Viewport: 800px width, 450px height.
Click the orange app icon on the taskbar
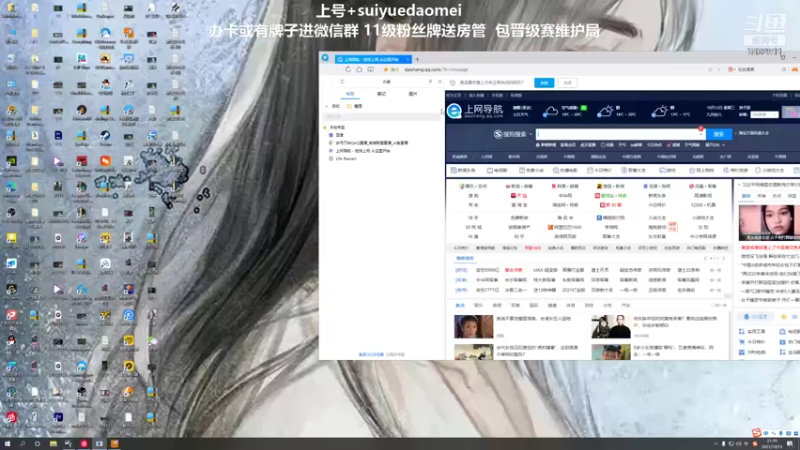pos(115,444)
